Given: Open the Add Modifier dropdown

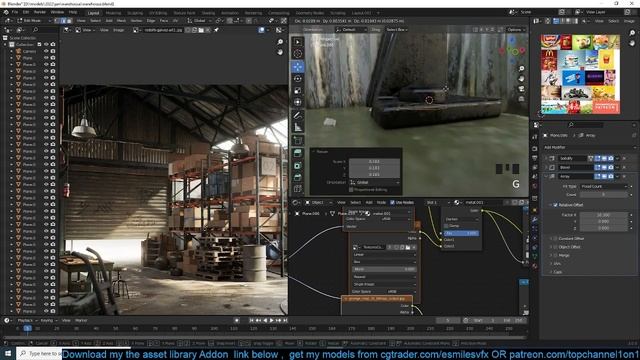Looking at the screenshot, I should coord(590,147).
